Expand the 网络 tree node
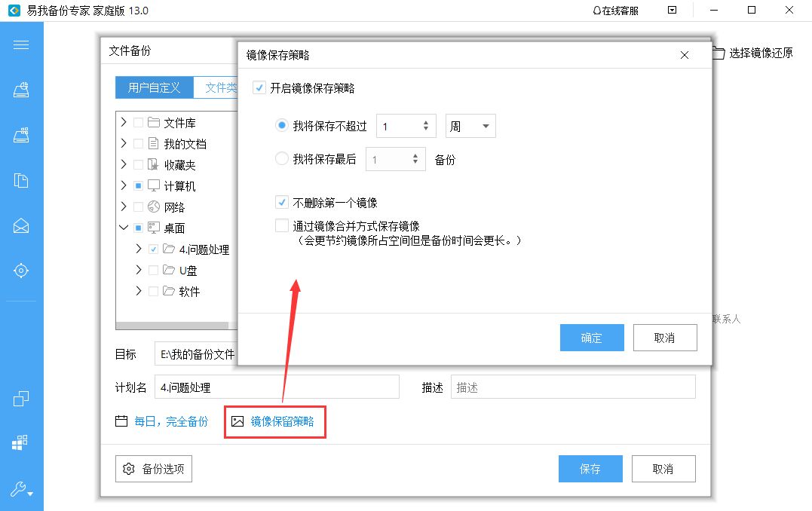812x511 pixels. (124, 207)
